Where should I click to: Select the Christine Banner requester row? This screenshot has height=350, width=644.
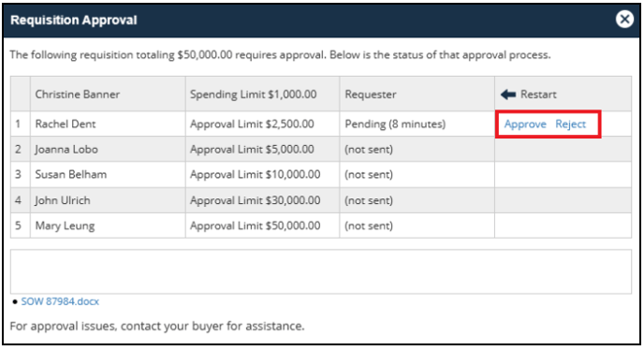321,95
